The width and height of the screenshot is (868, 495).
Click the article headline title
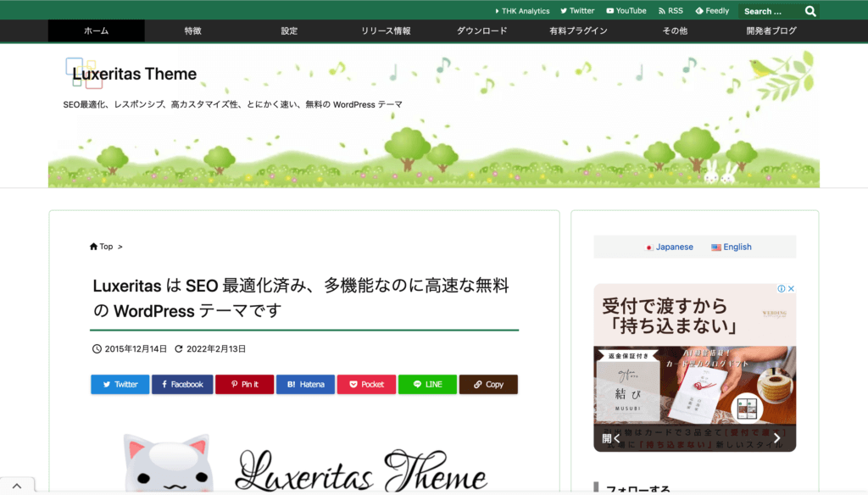pyautogui.click(x=301, y=298)
